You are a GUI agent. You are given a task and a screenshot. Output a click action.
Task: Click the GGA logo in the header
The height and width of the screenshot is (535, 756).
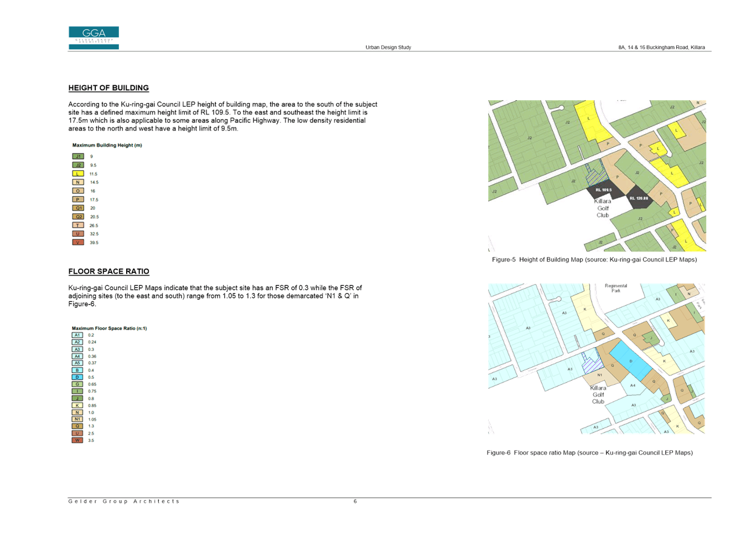pos(94,38)
